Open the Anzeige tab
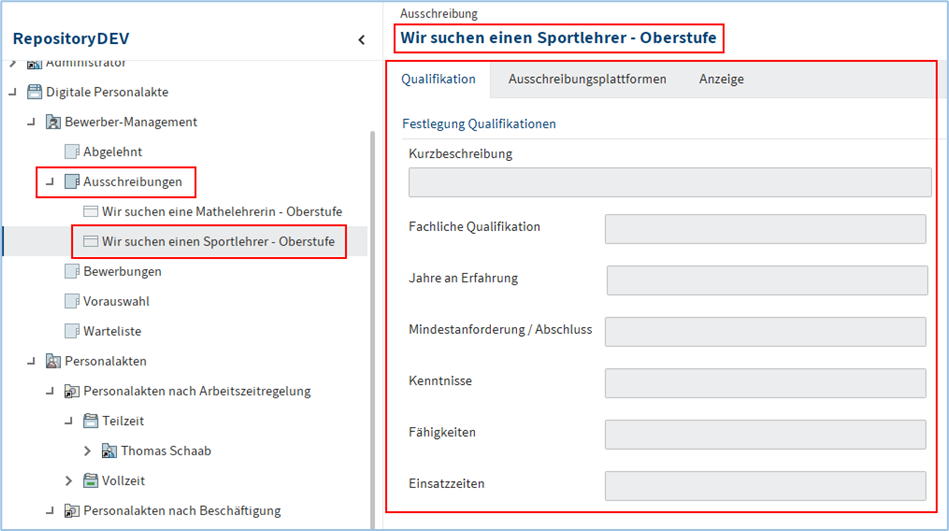This screenshot has width=949, height=531. [x=721, y=79]
